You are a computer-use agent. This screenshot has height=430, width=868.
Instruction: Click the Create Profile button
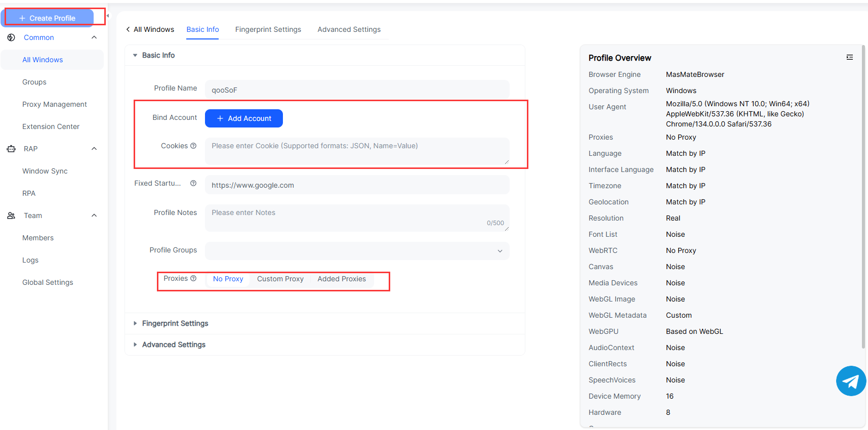click(x=49, y=18)
